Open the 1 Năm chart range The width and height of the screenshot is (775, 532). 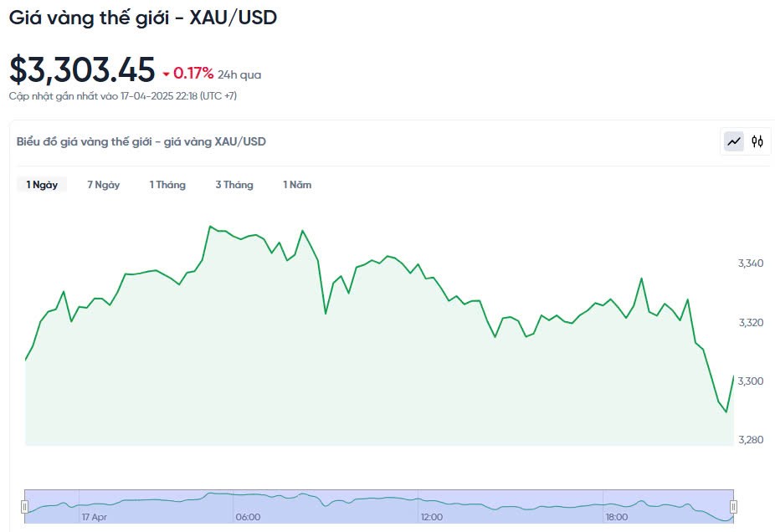coord(297,185)
